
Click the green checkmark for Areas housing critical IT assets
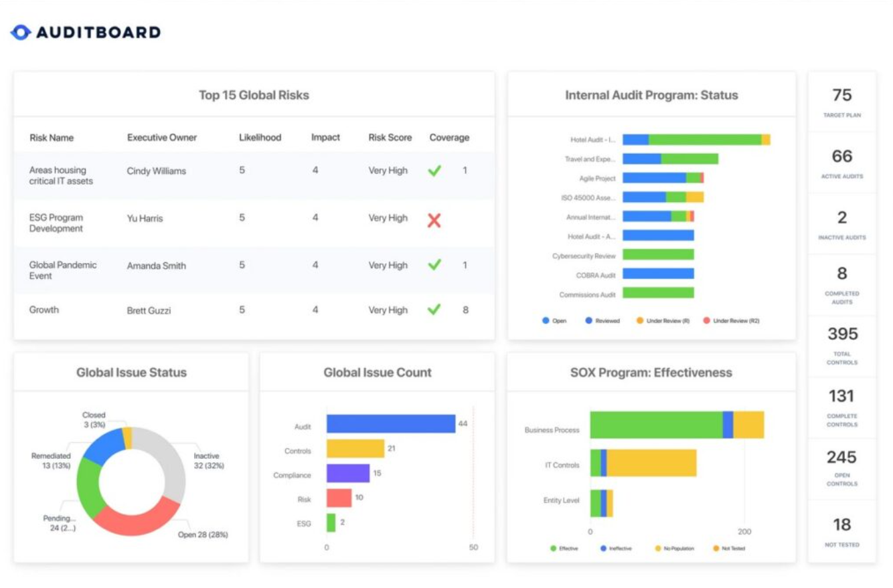pyautogui.click(x=434, y=171)
